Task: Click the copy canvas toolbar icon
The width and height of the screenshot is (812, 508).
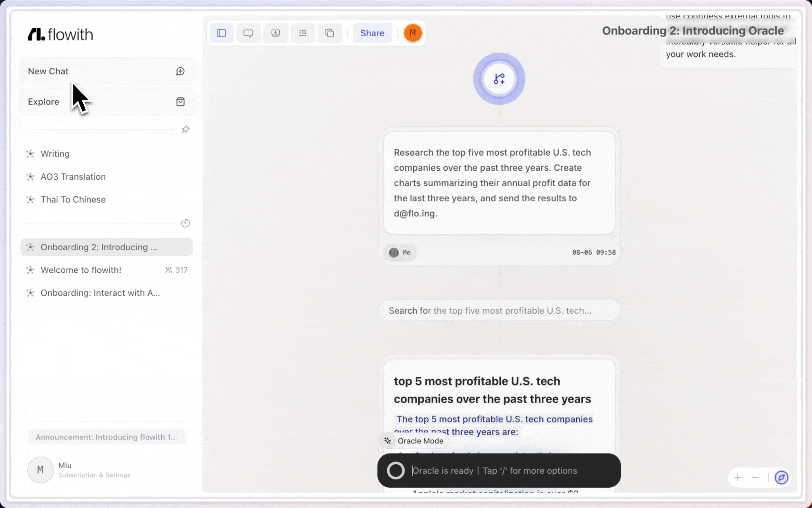Action: click(x=330, y=33)
